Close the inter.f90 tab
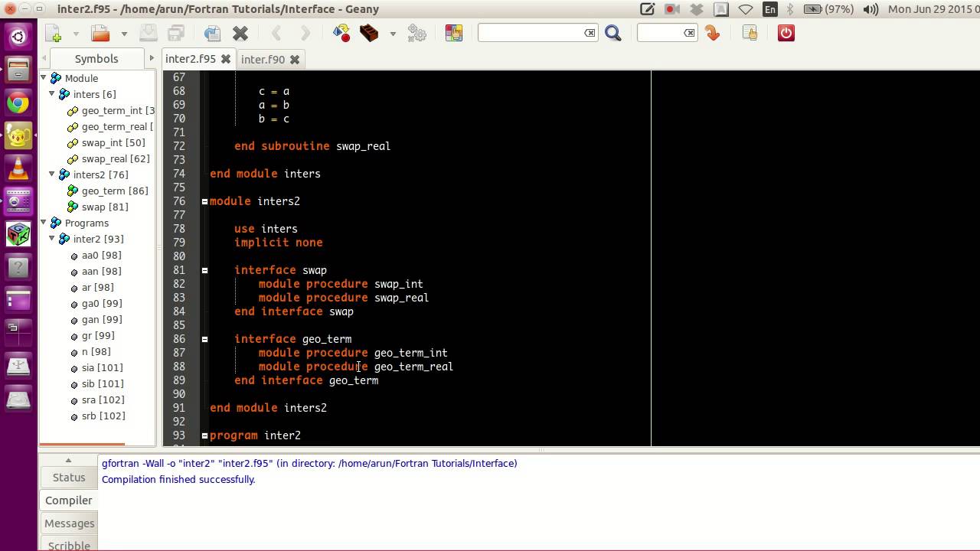Viewport: 980px width, 551px height. [295, 59]
